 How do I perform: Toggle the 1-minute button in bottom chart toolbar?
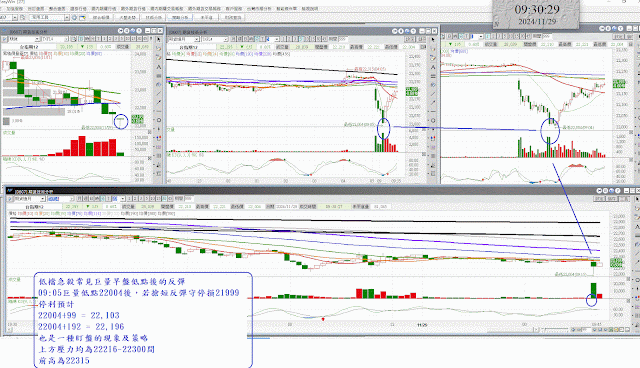(129, 199)
